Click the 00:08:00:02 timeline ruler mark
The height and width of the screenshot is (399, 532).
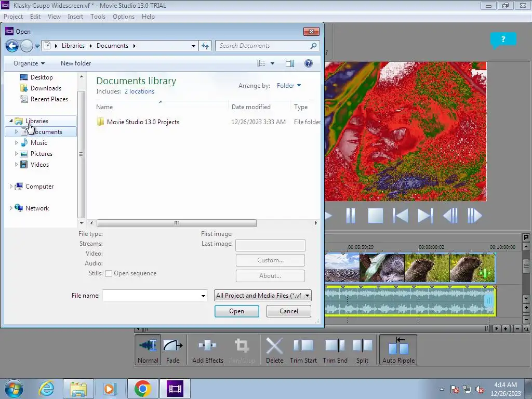pyautogui.click(x=431, y=247)
